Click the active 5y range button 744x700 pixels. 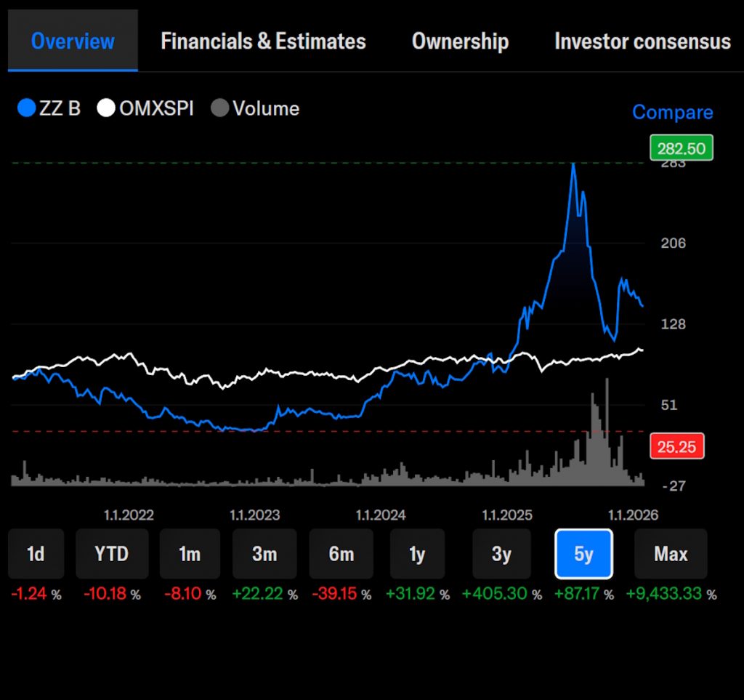[583, 554]
